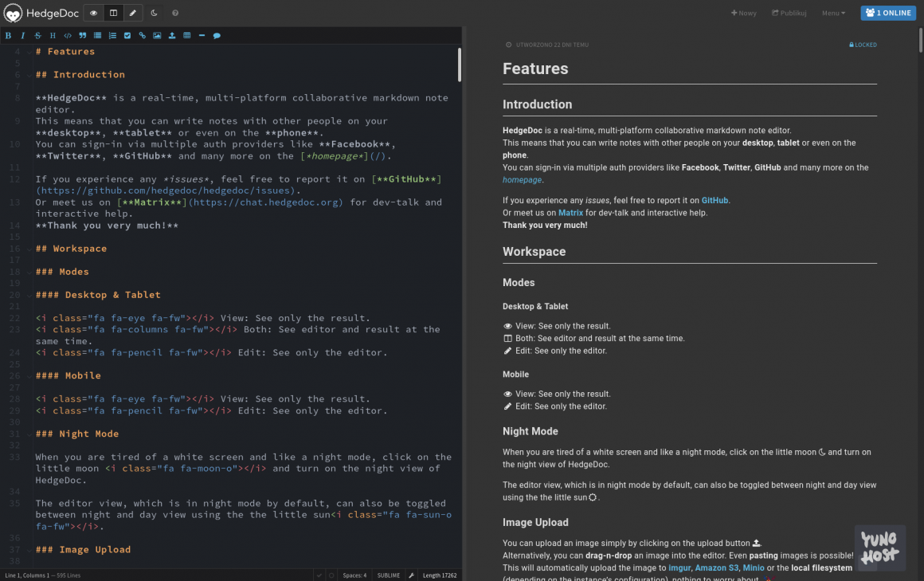Image resolution: width=924 pixels, height=581 pixels.
Task: Insert a table from the toolbar
Action: click(x=187, y=36)
